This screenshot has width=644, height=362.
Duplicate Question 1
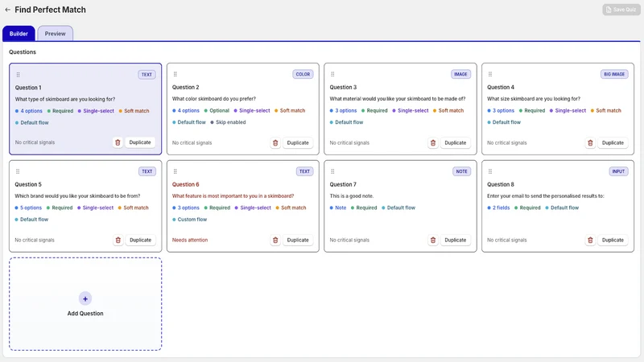point(140,142)
